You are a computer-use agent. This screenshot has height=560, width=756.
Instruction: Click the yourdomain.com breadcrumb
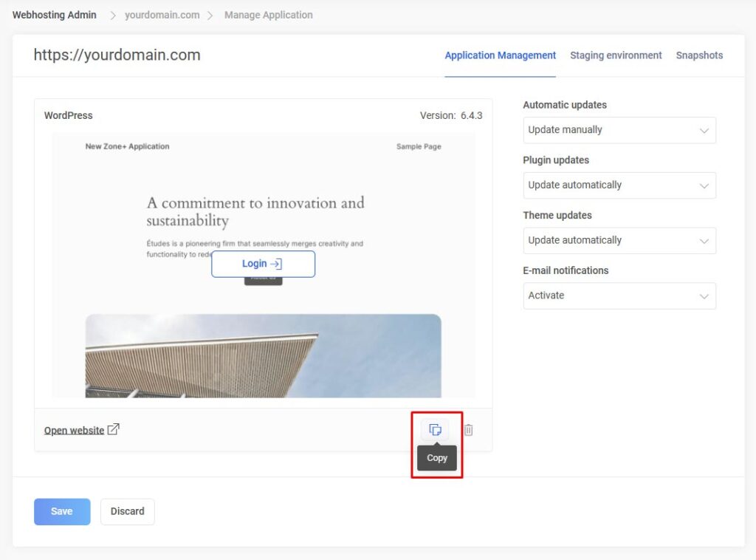[x=162, y=15]
